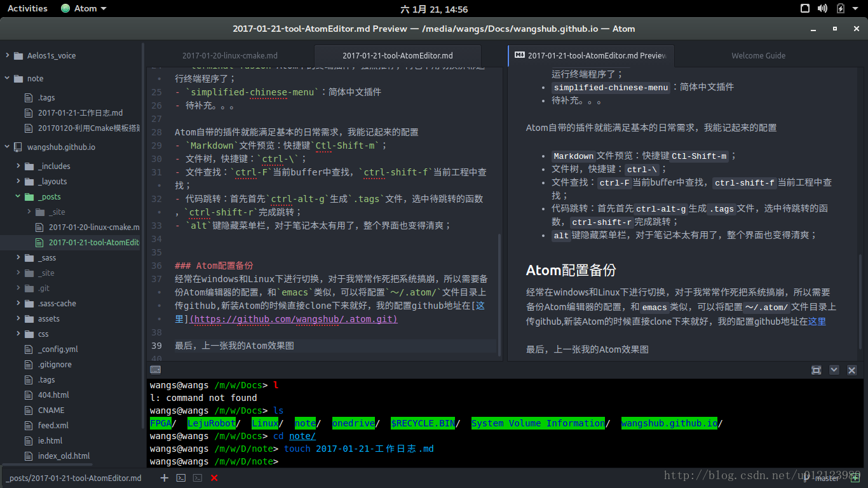The height and width of the screenshot is (488, 868).
Task: Select 2017-01-21-tool-AtomEdit file in the tree
Action: click(x=94, y=243)
